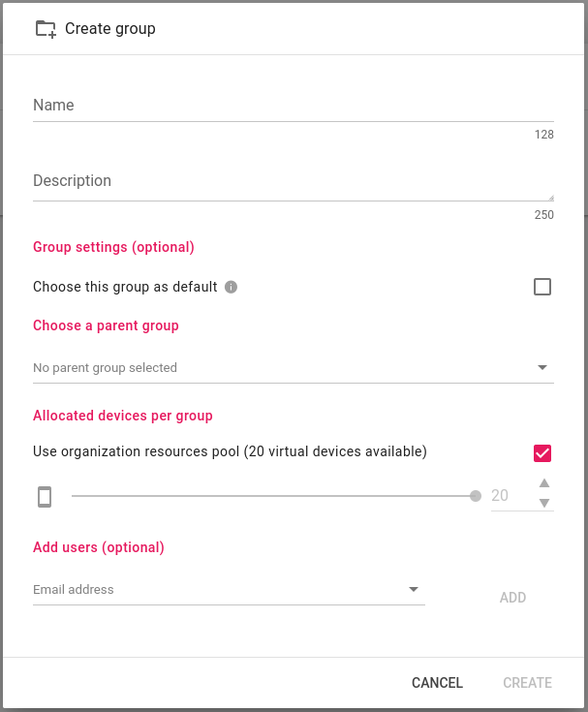Click the 128 character counter
The image size is (588, 712).
click(544, 135)
